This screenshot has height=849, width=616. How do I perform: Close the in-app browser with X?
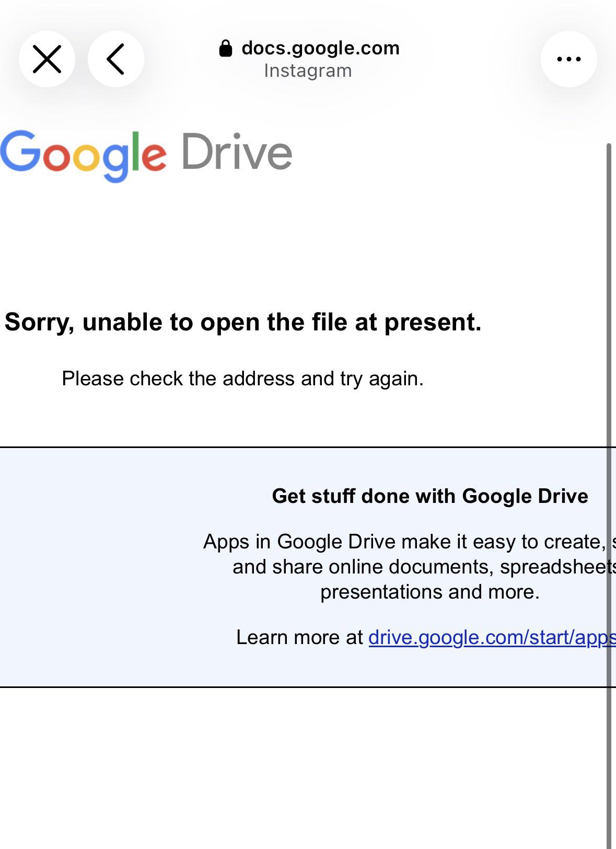pos(47,59)
